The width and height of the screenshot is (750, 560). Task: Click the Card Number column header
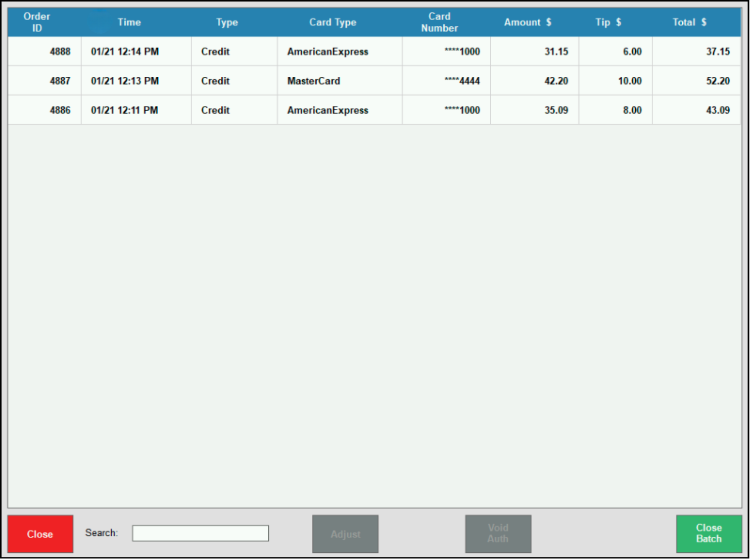pos(439,22)
